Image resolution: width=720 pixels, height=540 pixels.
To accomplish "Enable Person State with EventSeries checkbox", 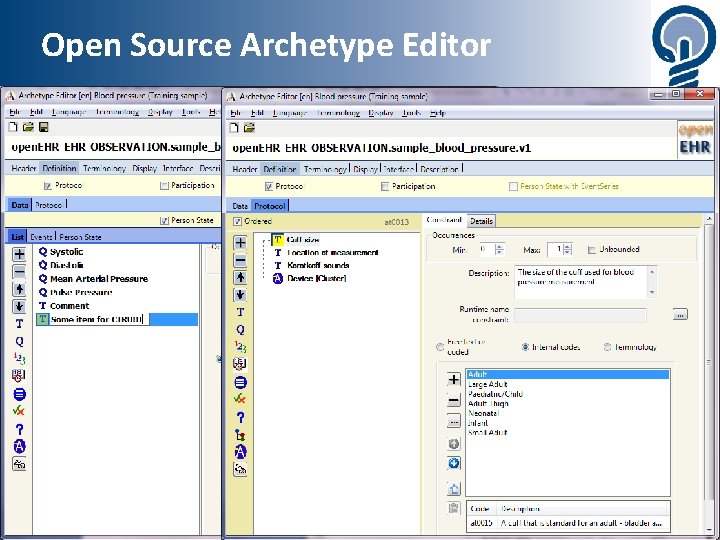I will [513, 186].
